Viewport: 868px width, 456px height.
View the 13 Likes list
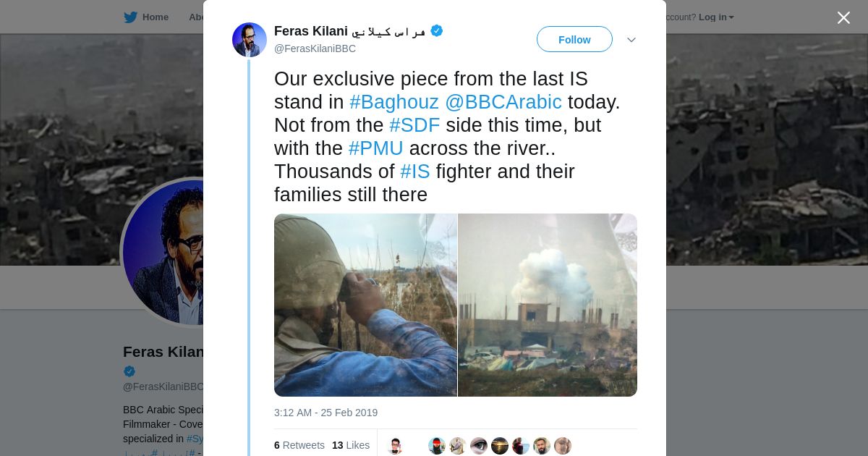(351, 445)
